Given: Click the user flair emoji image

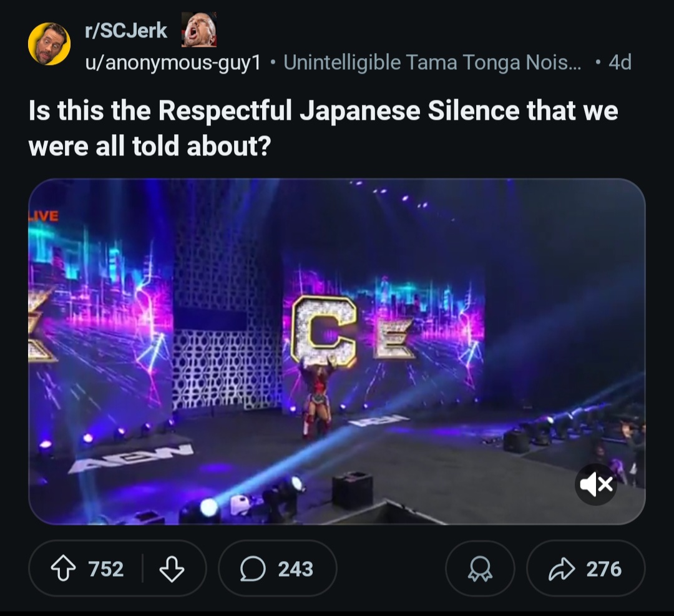Looking at the screenshot, I should pos(199,30).
